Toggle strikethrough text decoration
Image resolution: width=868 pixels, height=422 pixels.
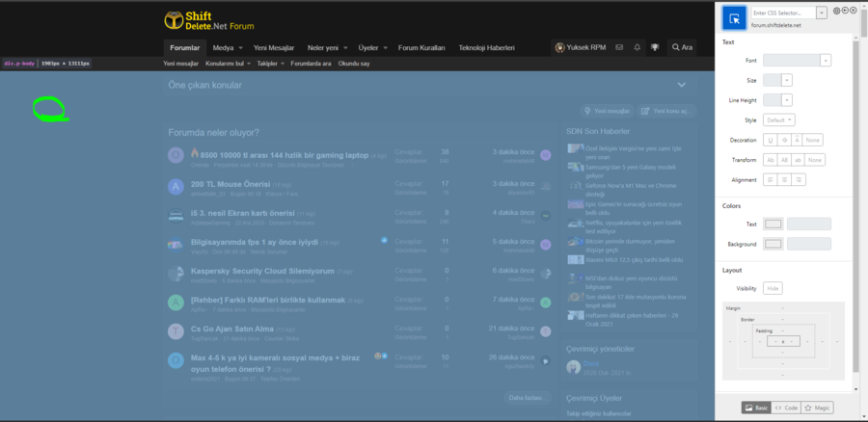(784, 140)
